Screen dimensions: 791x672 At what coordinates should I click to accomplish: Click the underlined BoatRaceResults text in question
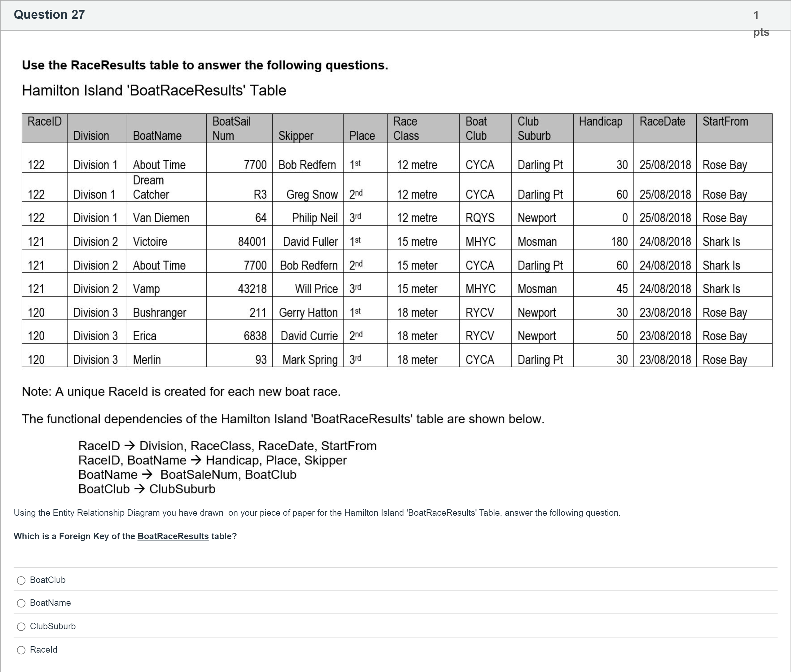click(x=173, y=536)
